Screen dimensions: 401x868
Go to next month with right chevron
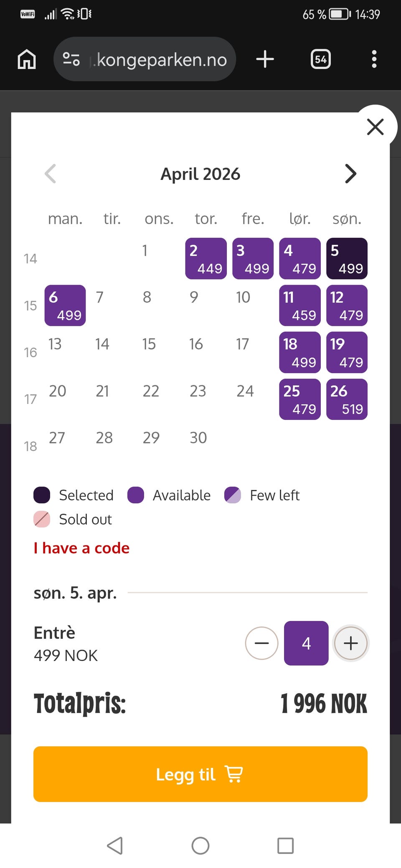pyautogui.click(x=351, y=174)
